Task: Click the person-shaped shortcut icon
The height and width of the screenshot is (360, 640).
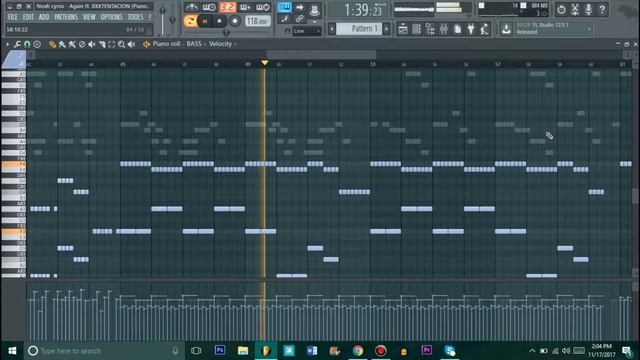Action: [x=484, y=29]
